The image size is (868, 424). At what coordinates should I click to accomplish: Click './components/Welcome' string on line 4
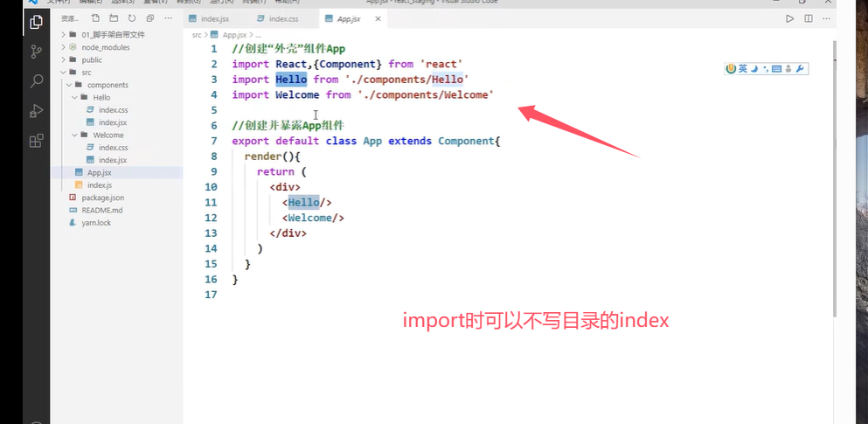(x=427, y=94)
